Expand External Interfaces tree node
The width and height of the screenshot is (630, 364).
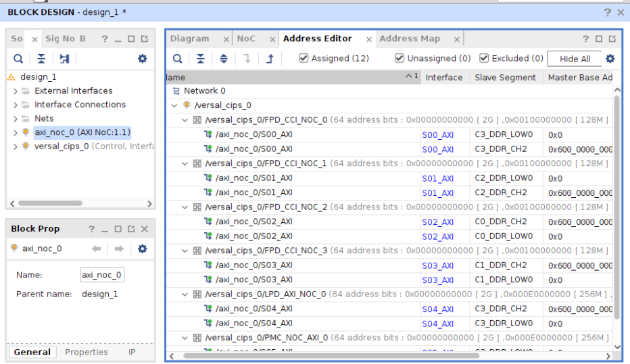click(16, 90)
